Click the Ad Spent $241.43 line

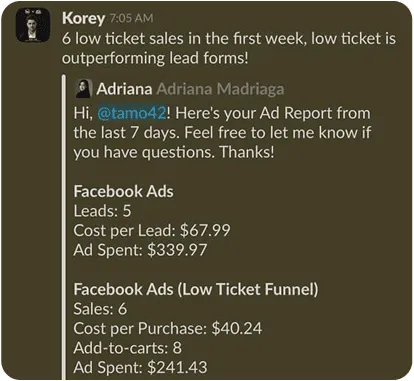[x=140, y=367]
